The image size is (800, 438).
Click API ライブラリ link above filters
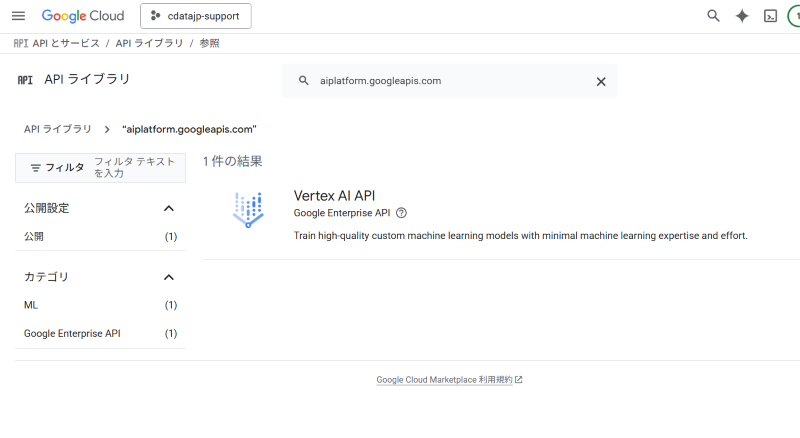click(58, 129)
